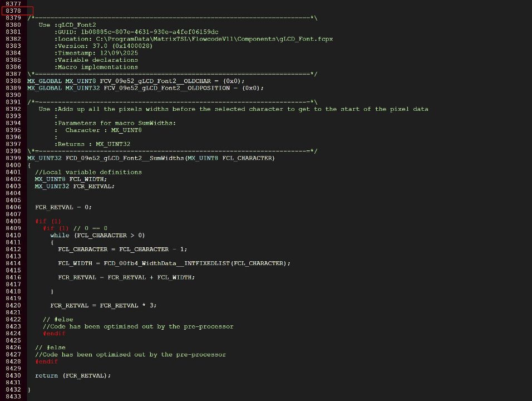The image size is (532, 401).
Task: Click the MX_UINT32 FCR_RETVAL local declaration
Action: pos(75,186)
